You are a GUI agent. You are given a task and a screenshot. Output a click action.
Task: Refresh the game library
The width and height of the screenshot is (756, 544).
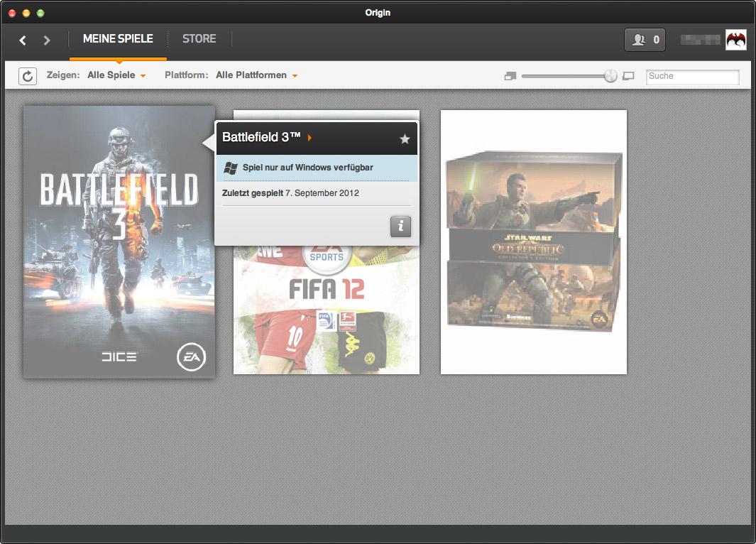(28, 76)
